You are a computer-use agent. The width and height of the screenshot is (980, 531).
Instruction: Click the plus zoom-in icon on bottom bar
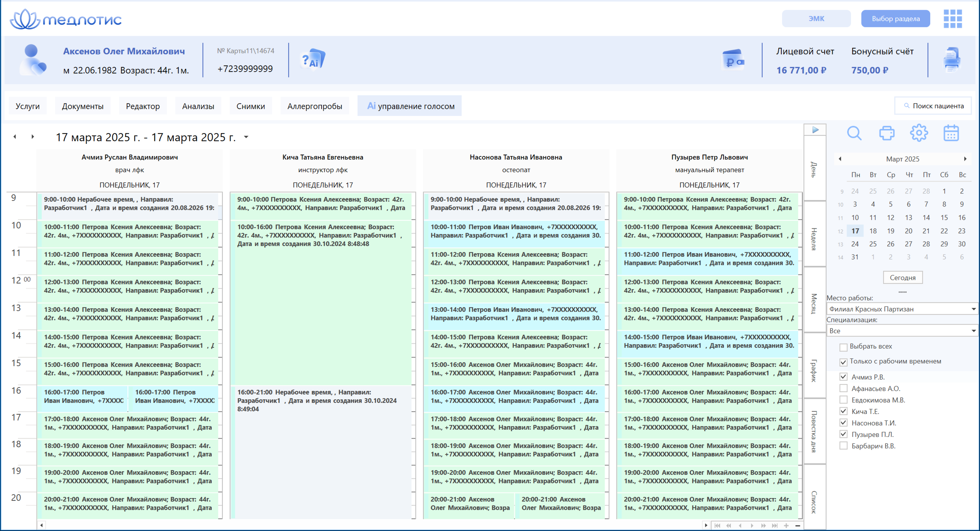786,526
